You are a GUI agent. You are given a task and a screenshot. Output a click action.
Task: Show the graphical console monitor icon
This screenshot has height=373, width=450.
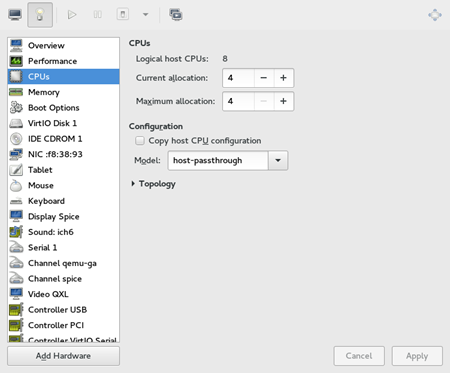pos(15,15)
